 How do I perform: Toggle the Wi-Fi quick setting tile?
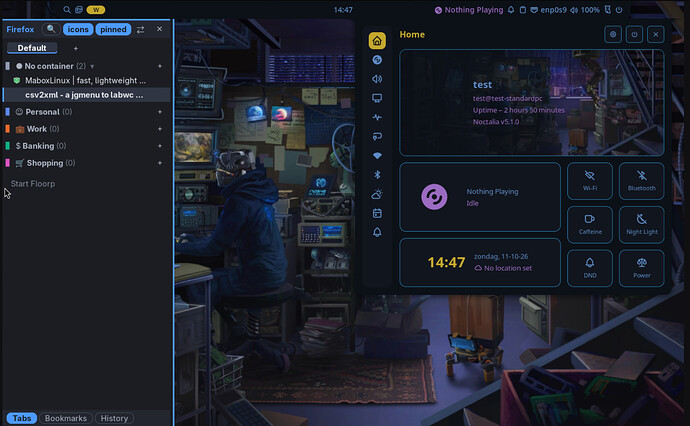[590, 181]
